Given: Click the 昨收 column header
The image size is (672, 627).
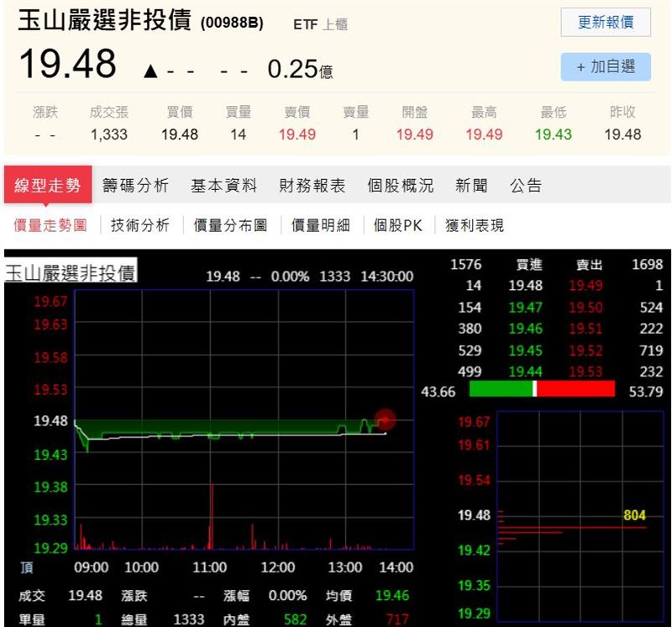Looking at the screenshot, I should click(x=622, y=112).
